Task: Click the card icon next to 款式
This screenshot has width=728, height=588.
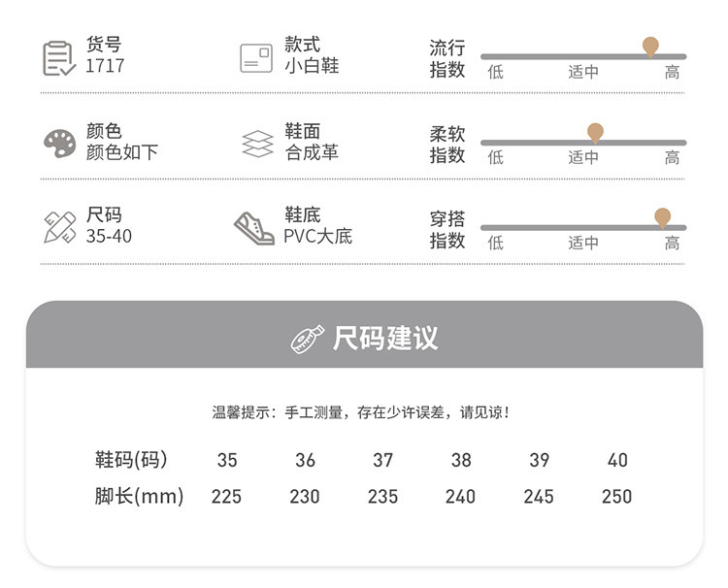Action: click(x=256, y=58)
